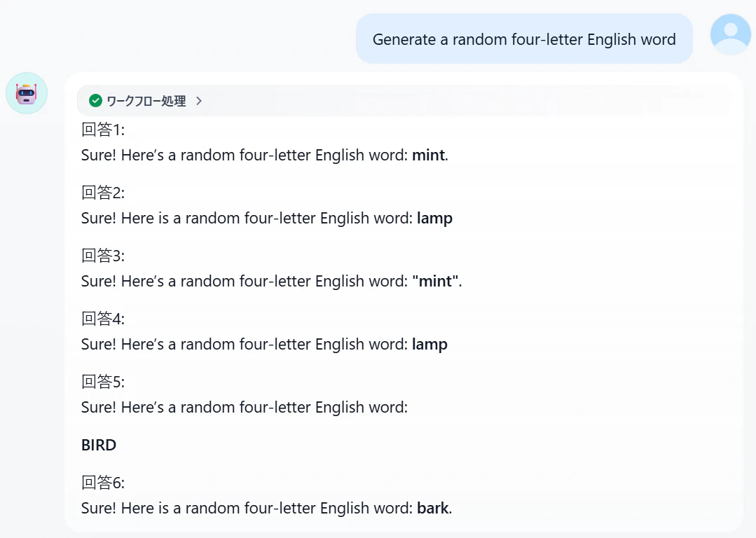Viewport: 756px width, 538px height.
Task: Click the user profile avatar icon
Action: pos(731,35)
